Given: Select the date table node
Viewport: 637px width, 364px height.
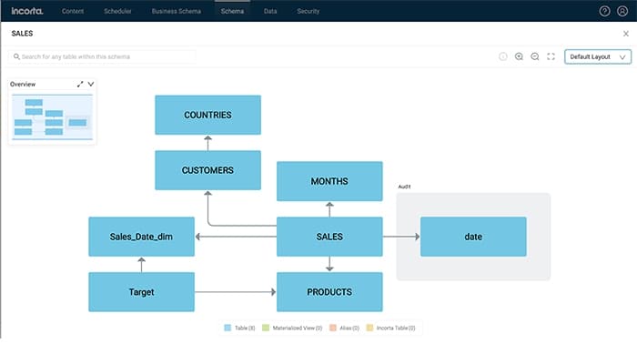Looking at the screenshot, I should (473, 237).
